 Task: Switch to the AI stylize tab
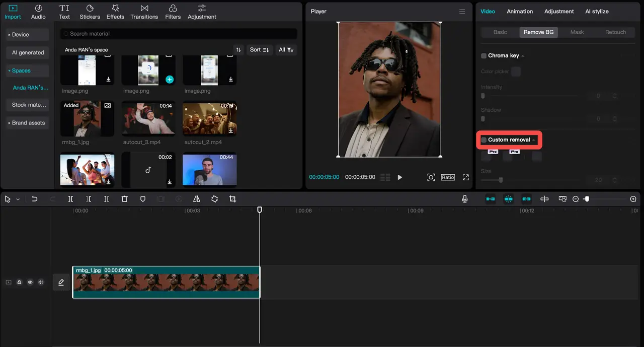(x=597, y=11)
